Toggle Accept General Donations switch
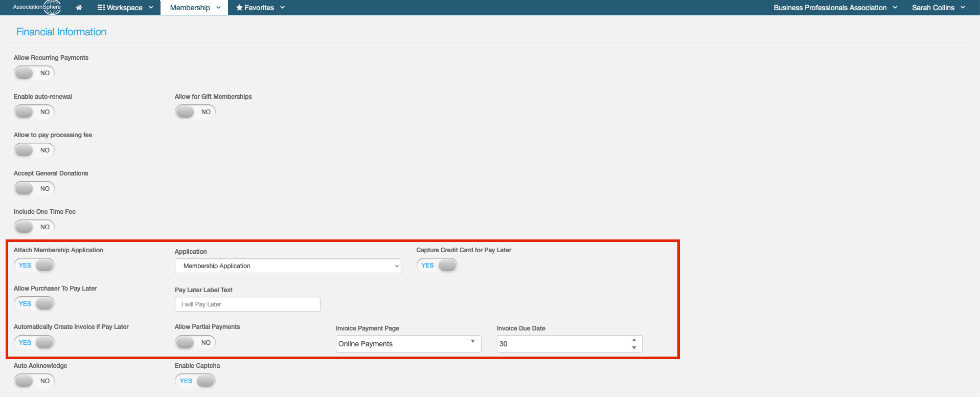The image size is (980, 397). (34, 189)
